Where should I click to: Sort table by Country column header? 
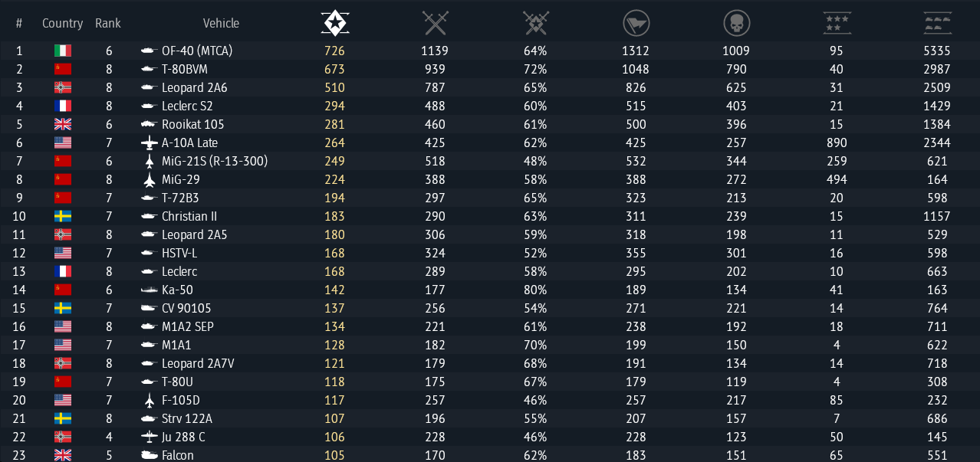tap(63, 23)
